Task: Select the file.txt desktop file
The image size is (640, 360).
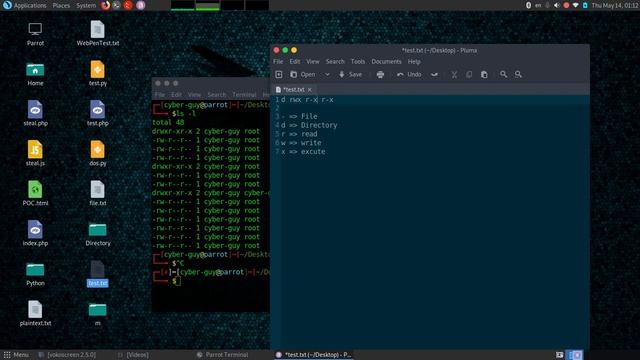Action: point(98,193)
